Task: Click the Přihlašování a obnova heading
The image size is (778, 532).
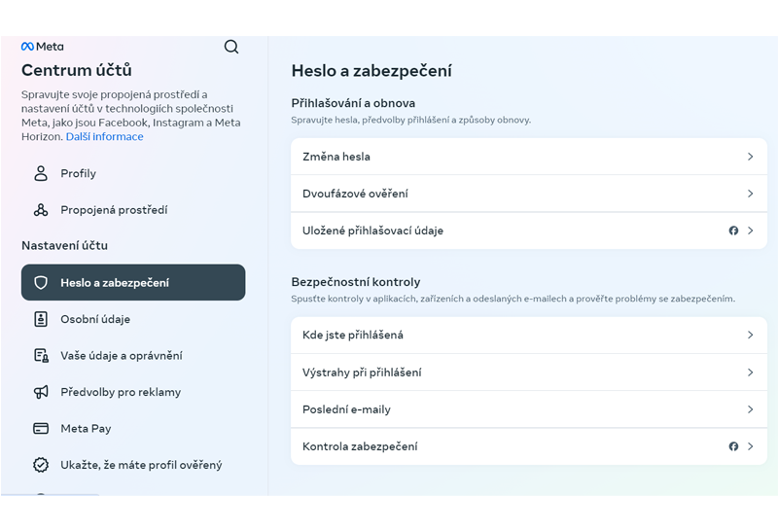Action: pyautogui.click(x=353, y=103)
